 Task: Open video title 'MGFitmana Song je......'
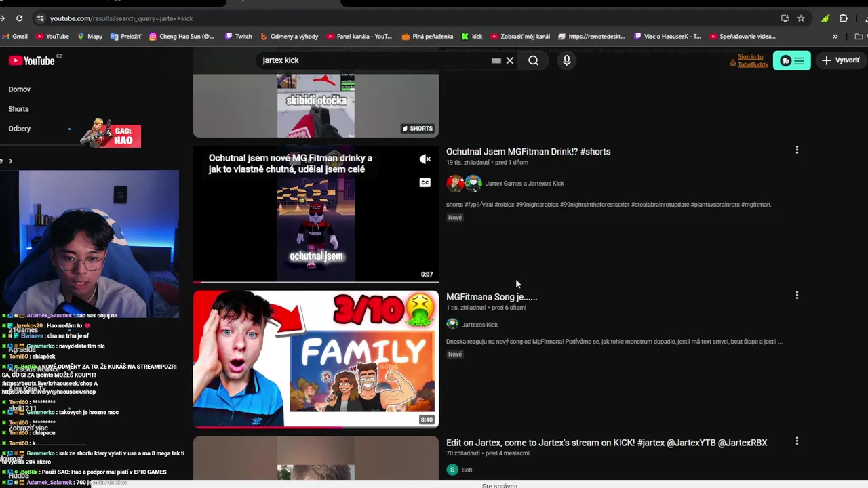click(x=492, y=297)
